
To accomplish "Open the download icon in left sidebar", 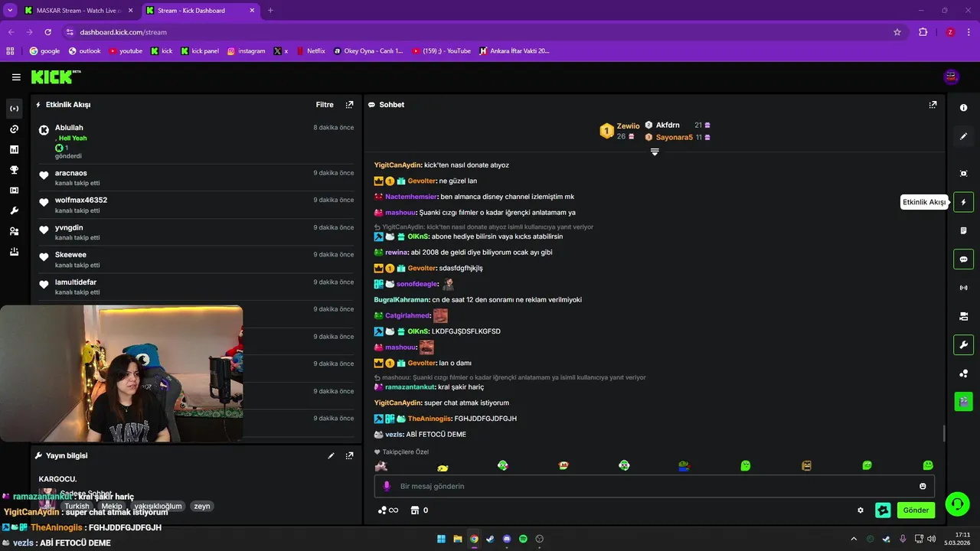I will click(14, 251).
